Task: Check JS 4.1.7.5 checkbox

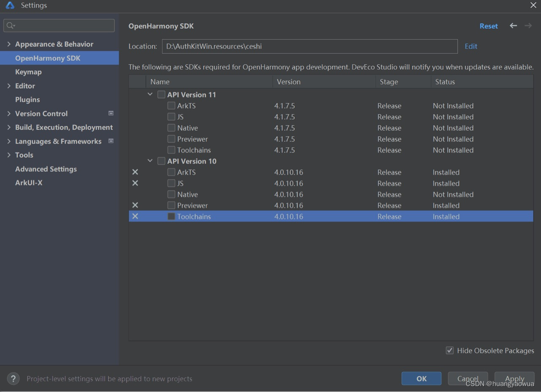Action: [171, 117]
